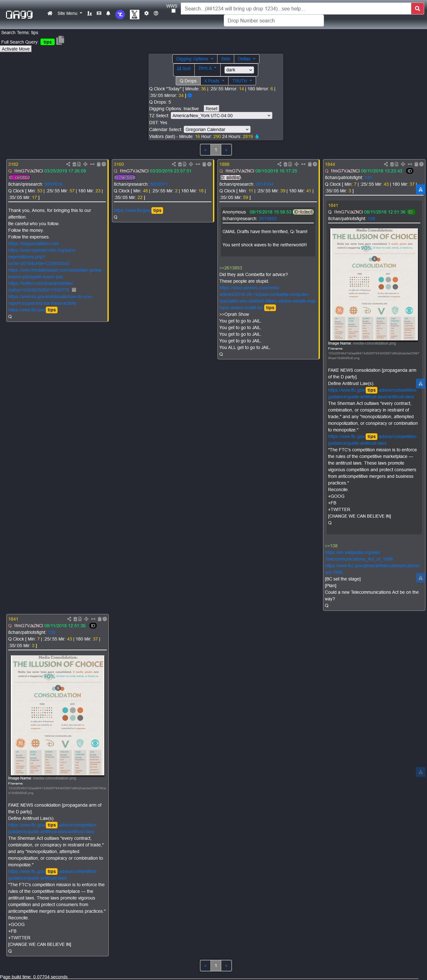427x980 pixels.
Task: Click the share icon on bottom drop 1841
Action: (69, 619)
